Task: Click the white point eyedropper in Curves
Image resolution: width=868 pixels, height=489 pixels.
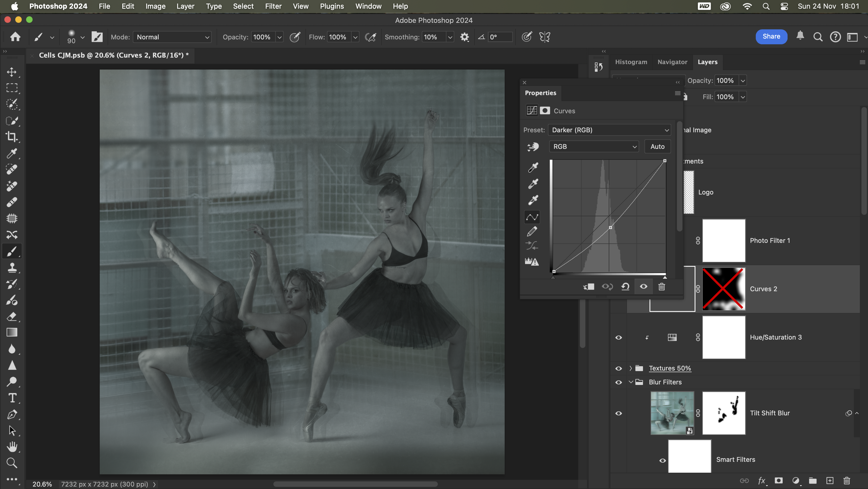Action: tap(533, 200)
